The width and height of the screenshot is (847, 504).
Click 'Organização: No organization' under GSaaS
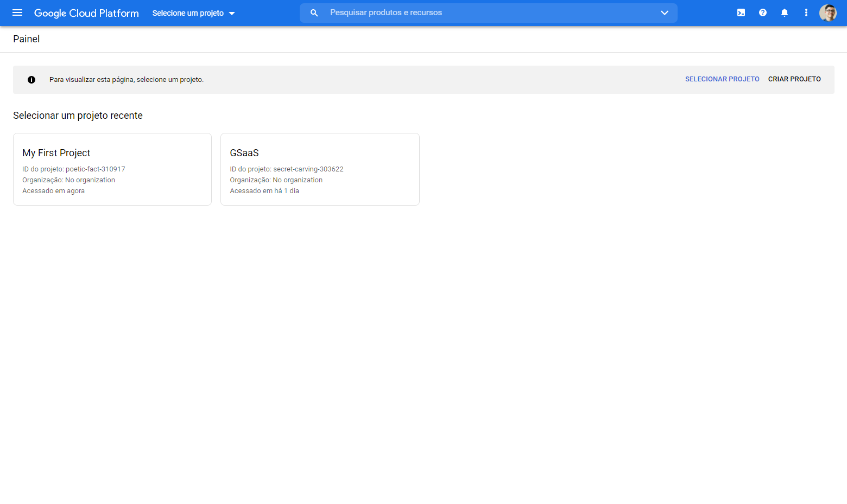coord(276,180)
